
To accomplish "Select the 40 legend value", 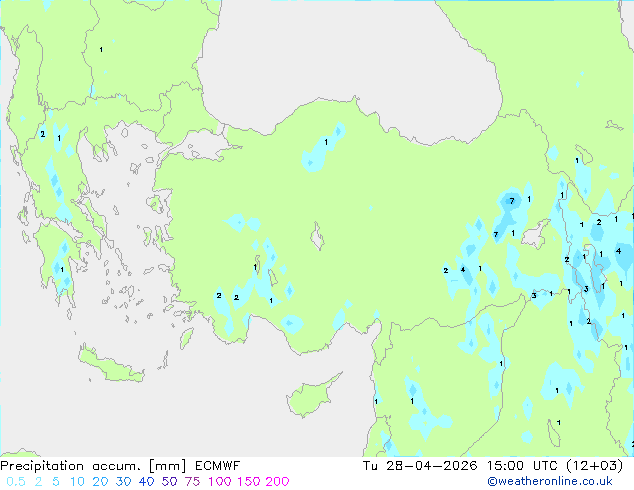I will [146, 482].
